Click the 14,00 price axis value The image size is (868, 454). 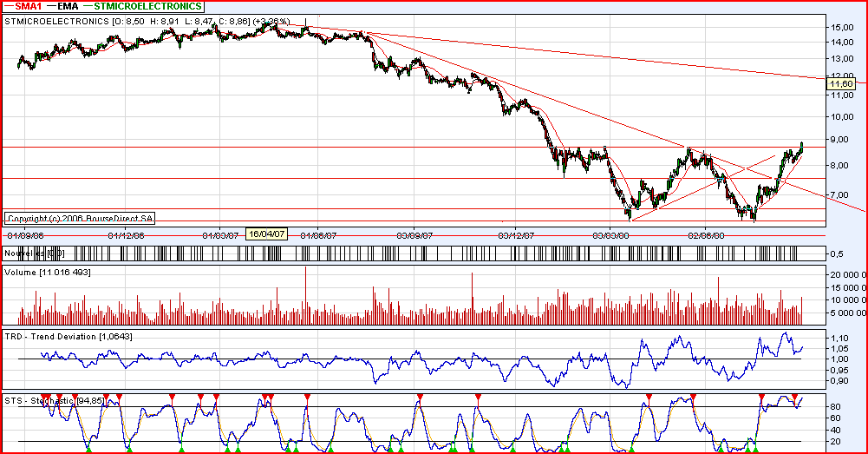[842, 43]
